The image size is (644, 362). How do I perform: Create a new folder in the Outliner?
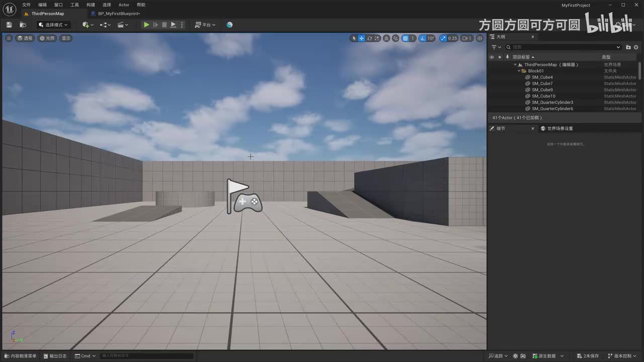[628, 47]
